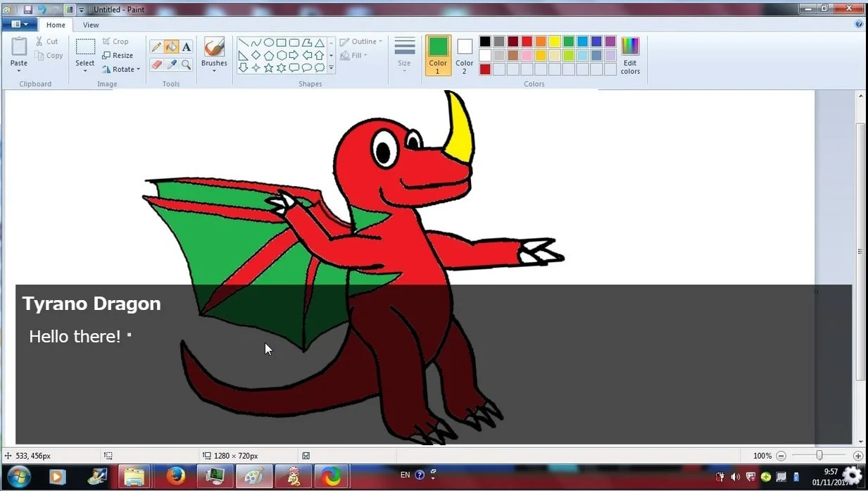The width and height of the screenshot is (868, 491).
Task: Open the Paint help icon
Action: click(859, 24)
